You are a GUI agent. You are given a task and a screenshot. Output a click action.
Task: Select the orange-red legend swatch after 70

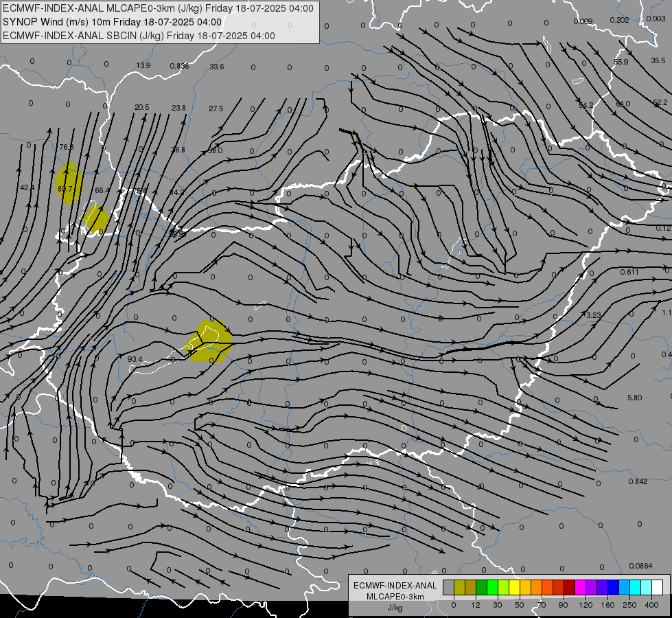(x=547, y=588)
